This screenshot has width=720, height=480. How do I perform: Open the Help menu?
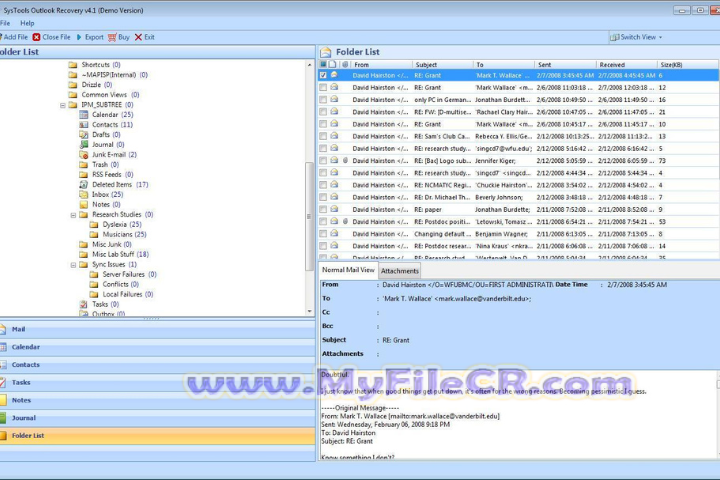click(27, 23)
